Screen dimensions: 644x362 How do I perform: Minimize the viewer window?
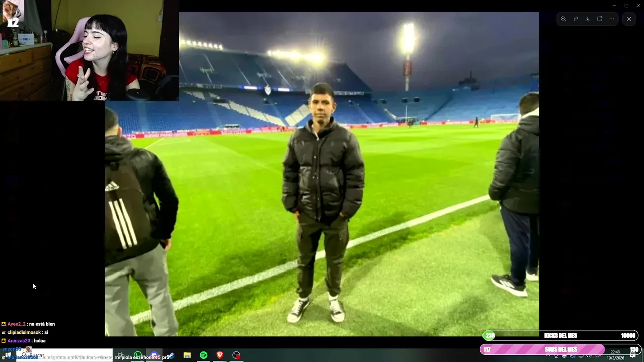tap(614, 5)
